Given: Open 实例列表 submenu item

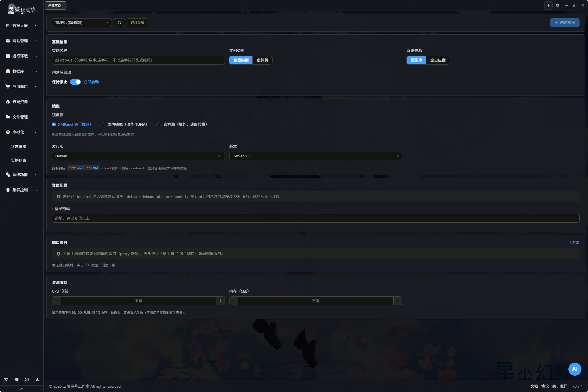Looking at the screenshot, I should coord(19,160).
